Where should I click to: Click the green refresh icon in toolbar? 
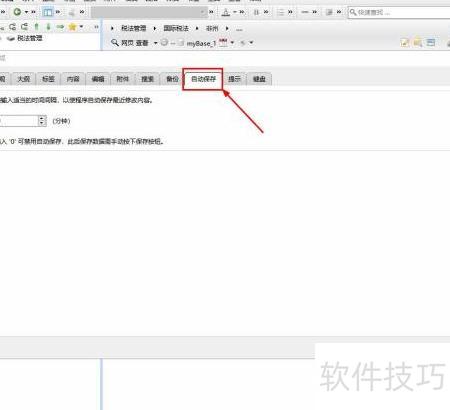pos(17,12)
